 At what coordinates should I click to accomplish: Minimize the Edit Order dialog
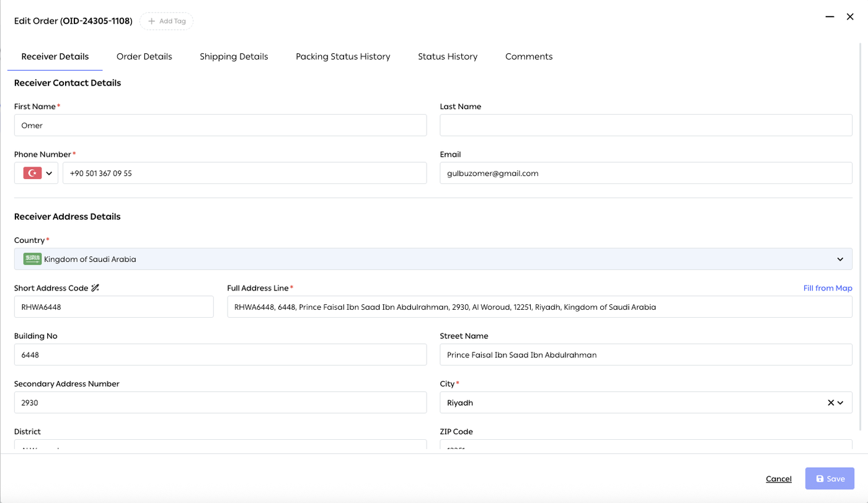coord(830,17)
